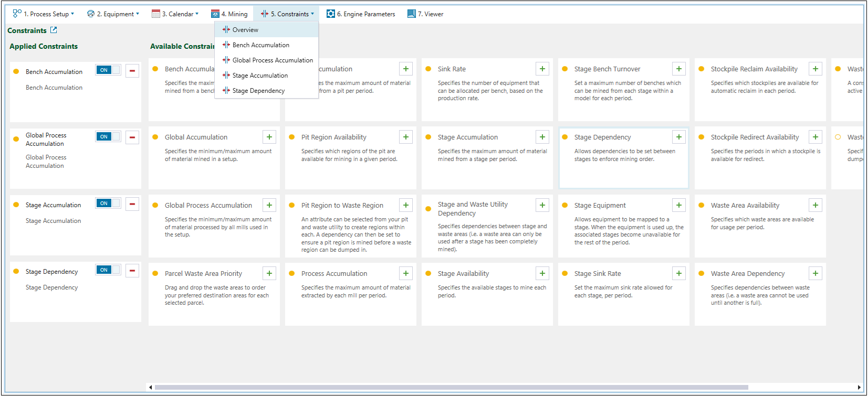This screenshot has width=868, height=396.
Task: Go to 6. Engine Parameters
Action: pyautogui.click(x=361, y=14)
